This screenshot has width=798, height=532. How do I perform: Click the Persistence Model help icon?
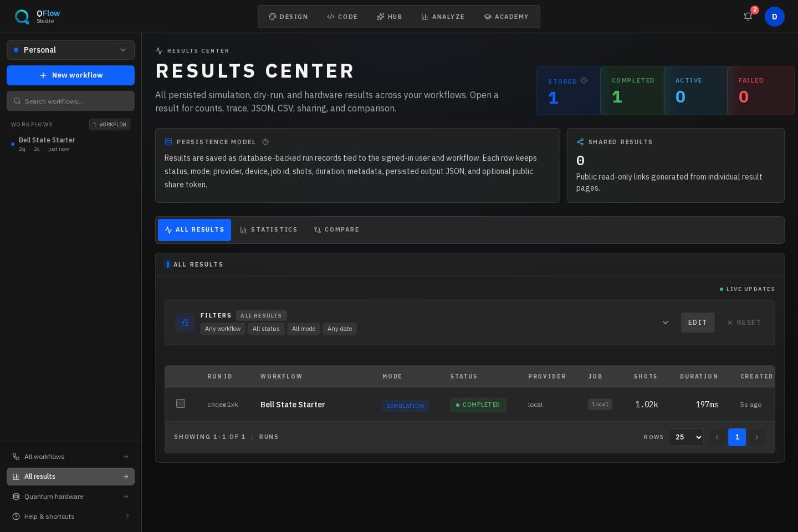pyautogui.click(x=265, y=142)
